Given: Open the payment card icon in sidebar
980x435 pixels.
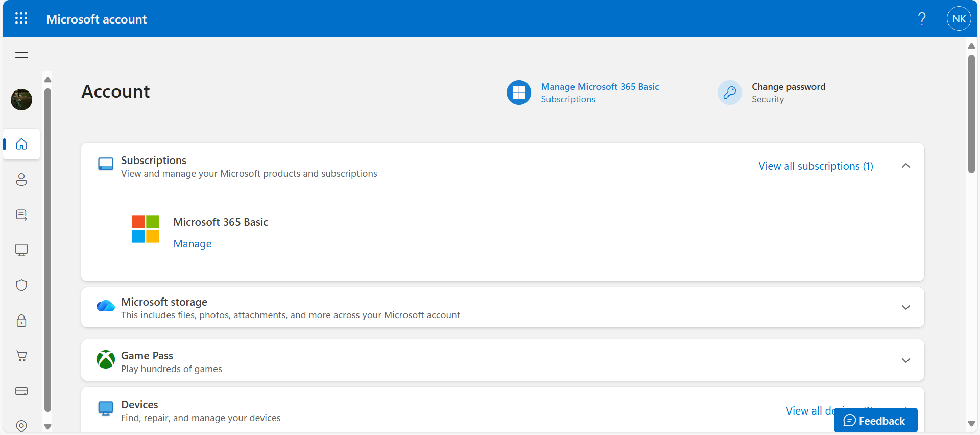Looking at the screenshot, I should click(21, 391).
